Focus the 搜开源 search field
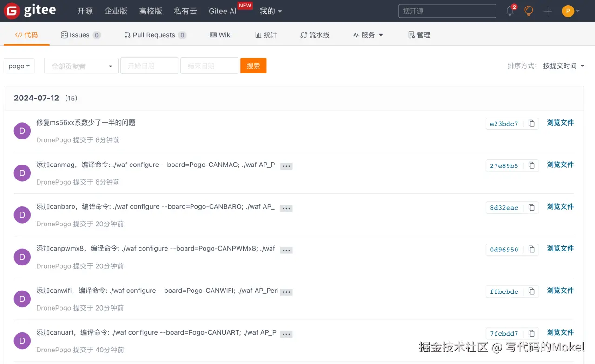Screen dimensions: 595x364 [x=447, y=11]
